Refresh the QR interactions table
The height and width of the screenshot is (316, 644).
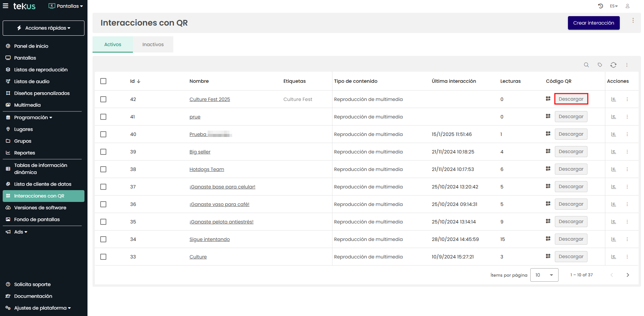[613, 65]
